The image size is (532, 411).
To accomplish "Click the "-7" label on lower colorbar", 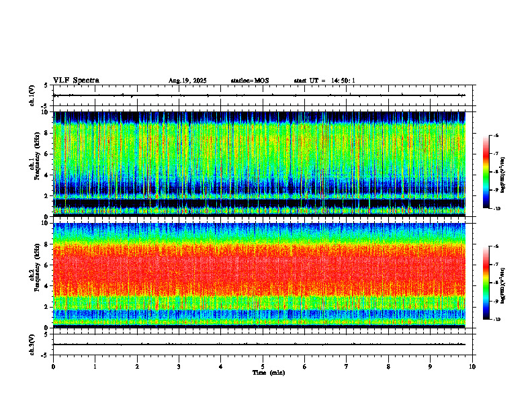I will 496,265.
